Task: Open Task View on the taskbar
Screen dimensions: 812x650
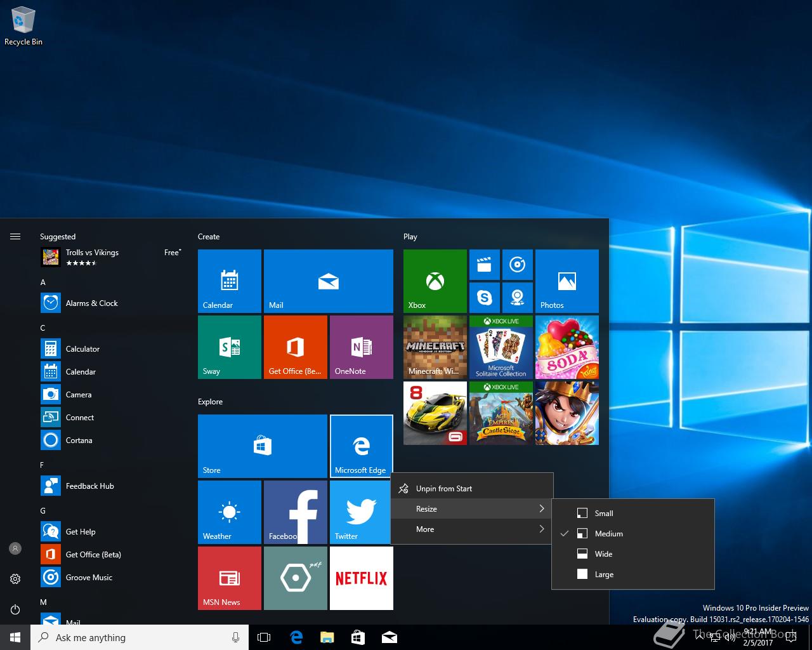Action: (264, 637)
